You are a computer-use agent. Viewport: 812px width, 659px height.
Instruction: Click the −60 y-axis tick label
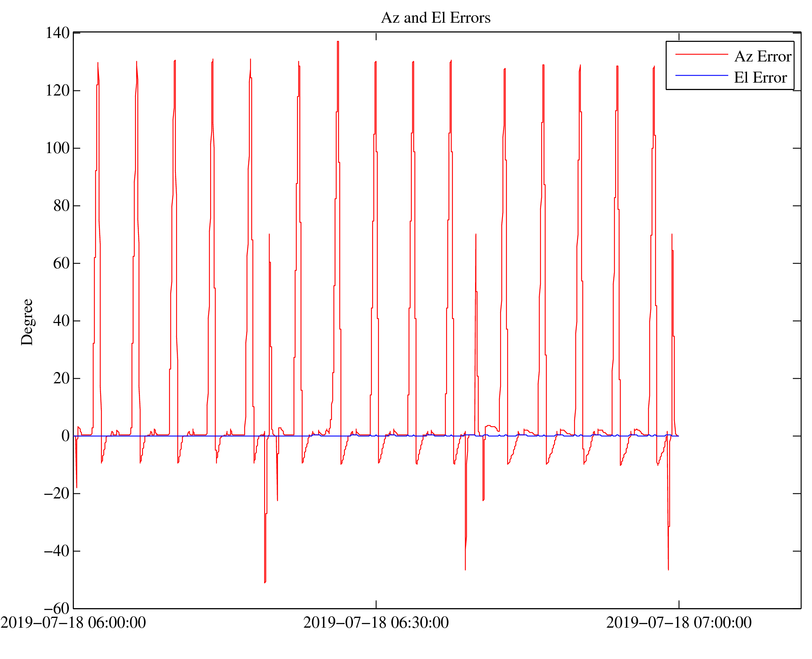57,609
